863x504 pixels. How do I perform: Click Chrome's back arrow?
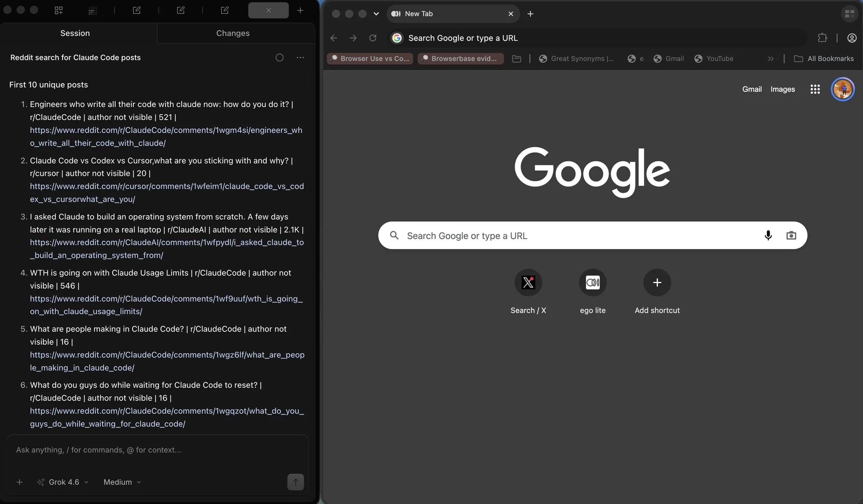click(x=334, y=38)
